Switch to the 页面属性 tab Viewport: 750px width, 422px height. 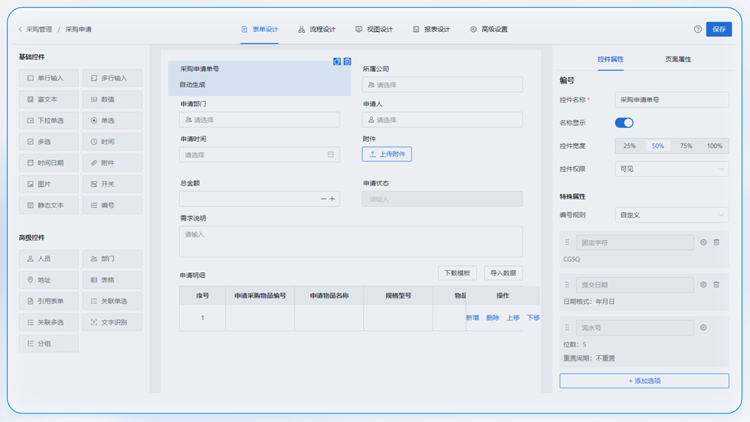coord(678,59)
